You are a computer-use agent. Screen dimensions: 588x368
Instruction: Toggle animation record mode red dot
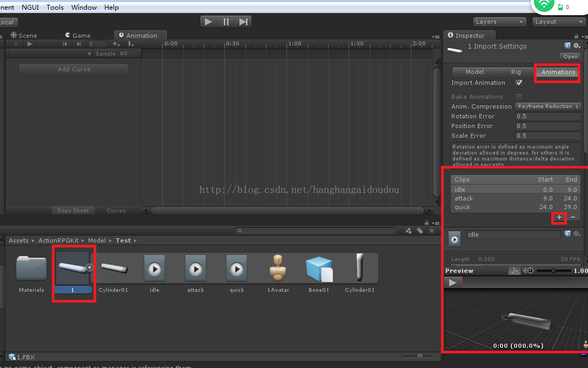point(16,44)
